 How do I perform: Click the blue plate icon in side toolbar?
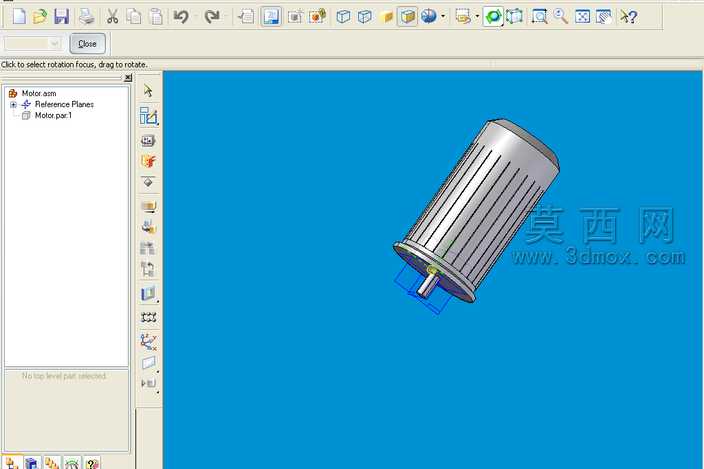pyautogui.click(x=148, y=294)
